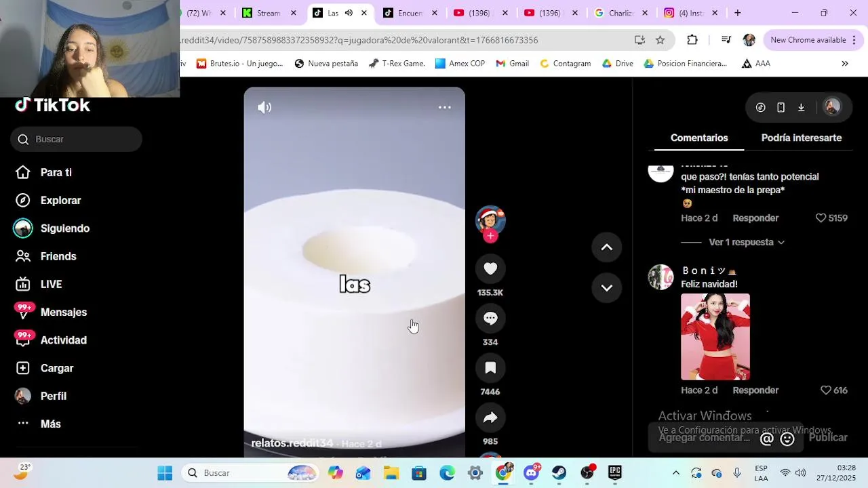Open Discord from the taskbar
The image size is (868, 488).
pyautogui.click(x=532, y=473)
